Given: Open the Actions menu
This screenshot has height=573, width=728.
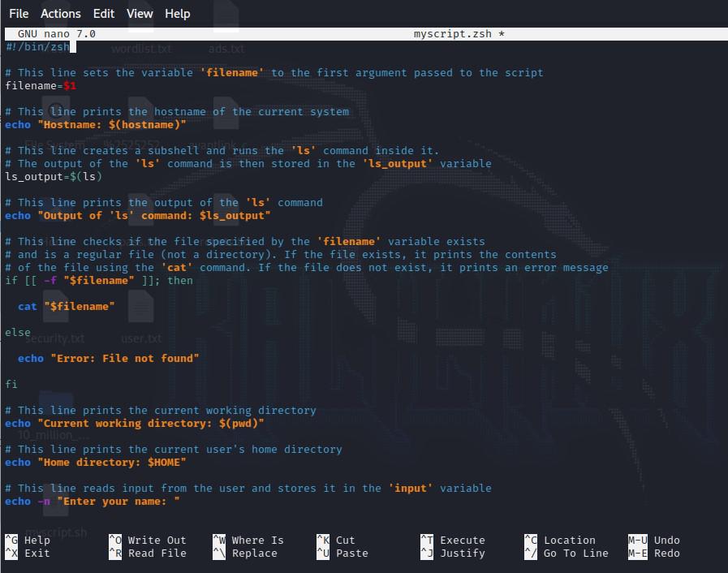Looking at the screenshot, I should 60,14.
